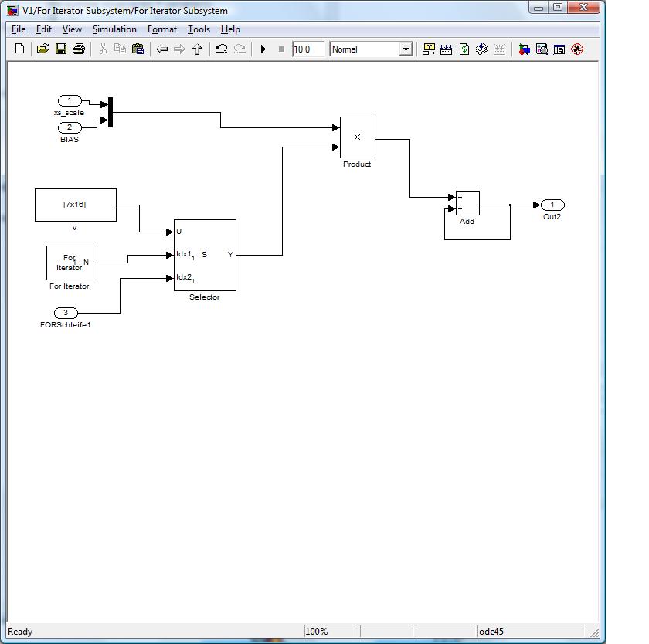Screen dimensions: 649x644
Task: Click the simulation stop time field
Action: (x=307, y=49)
